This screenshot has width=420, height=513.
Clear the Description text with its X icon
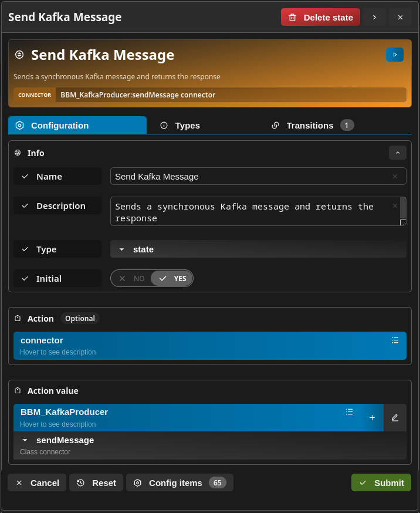[x=395, y=206]
